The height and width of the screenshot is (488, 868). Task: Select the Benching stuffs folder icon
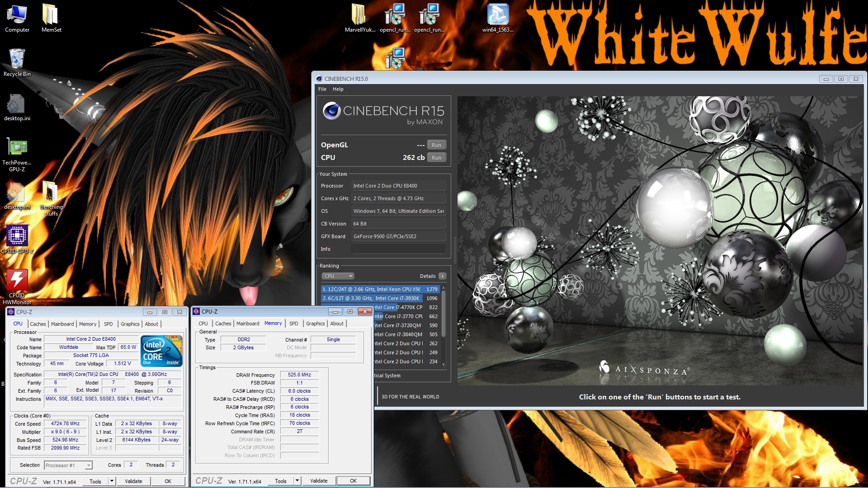(x=51, y=198)
